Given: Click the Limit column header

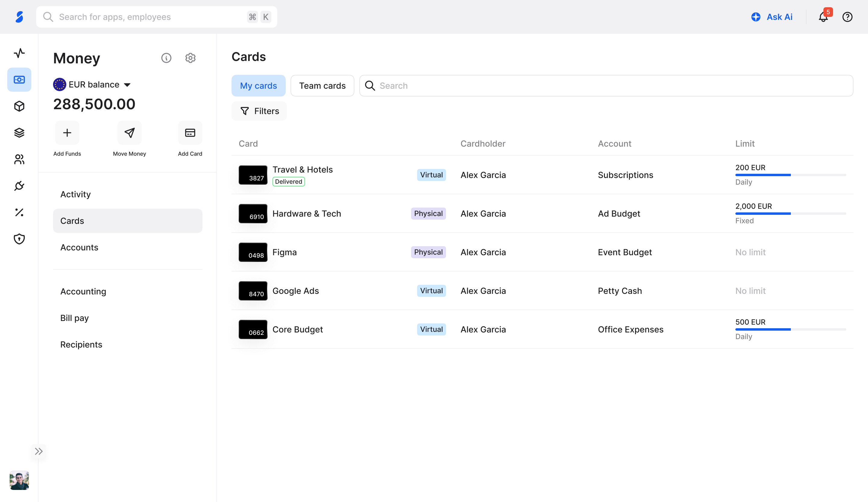Looking at the screenshot, I should click(745, 143).
